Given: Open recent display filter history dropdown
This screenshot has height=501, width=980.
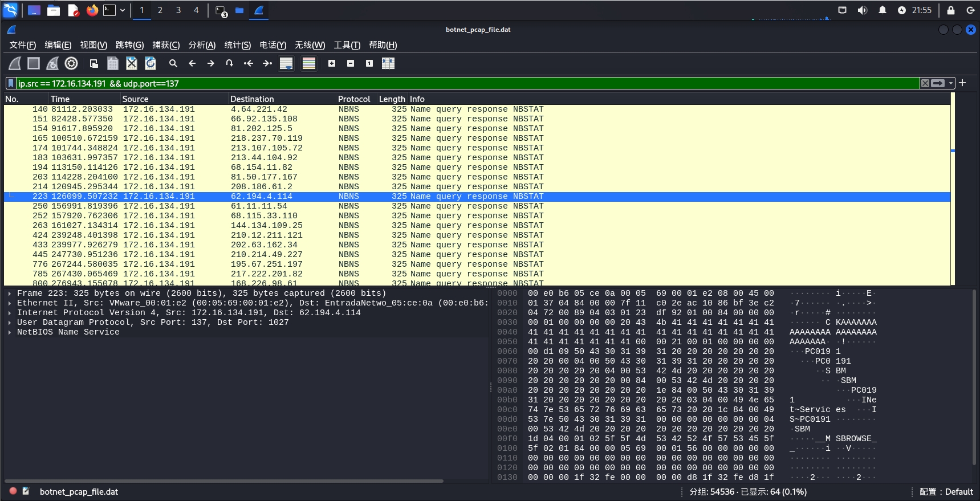Looking at the screenshot, I should [x=951, y=83].
